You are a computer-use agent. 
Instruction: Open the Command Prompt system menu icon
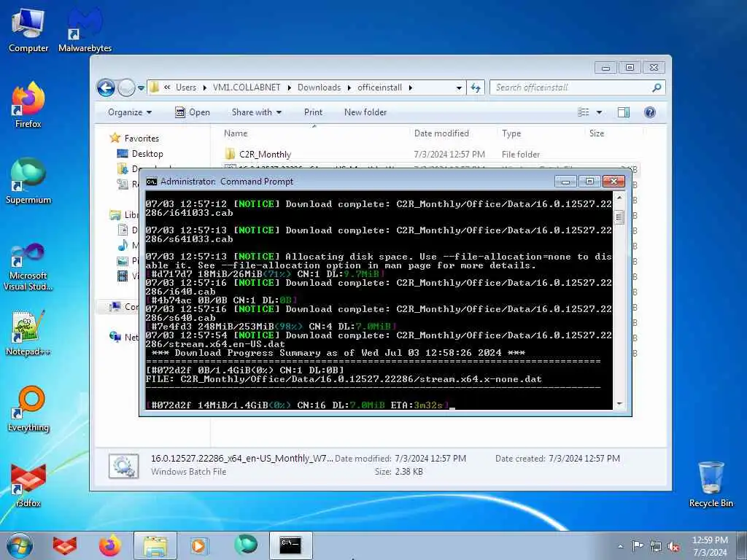(x=152, y=182)
